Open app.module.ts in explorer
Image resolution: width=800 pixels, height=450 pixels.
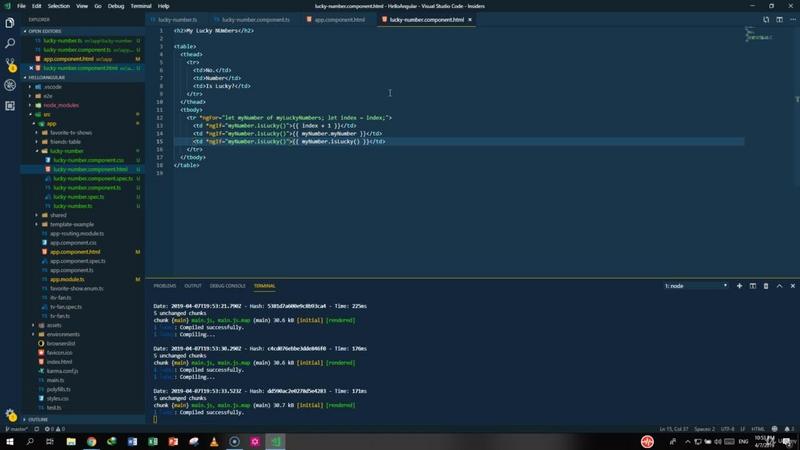67,280
